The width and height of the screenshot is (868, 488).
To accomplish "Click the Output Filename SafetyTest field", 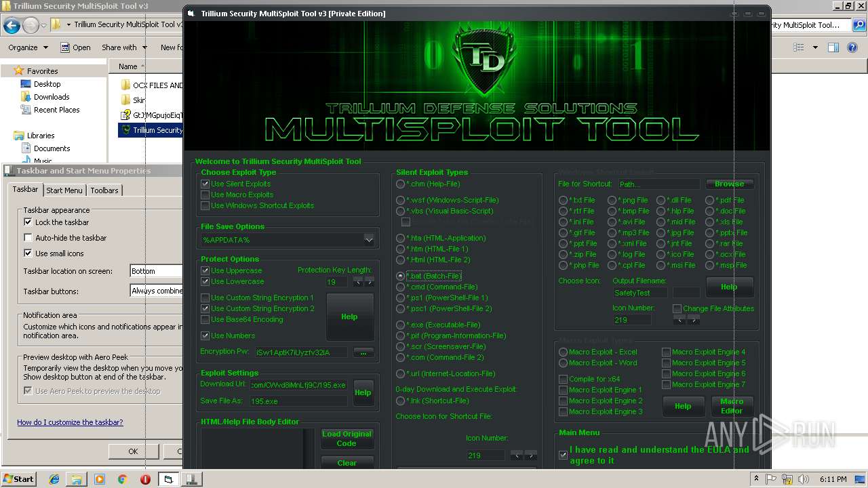I will coord(640,293).
